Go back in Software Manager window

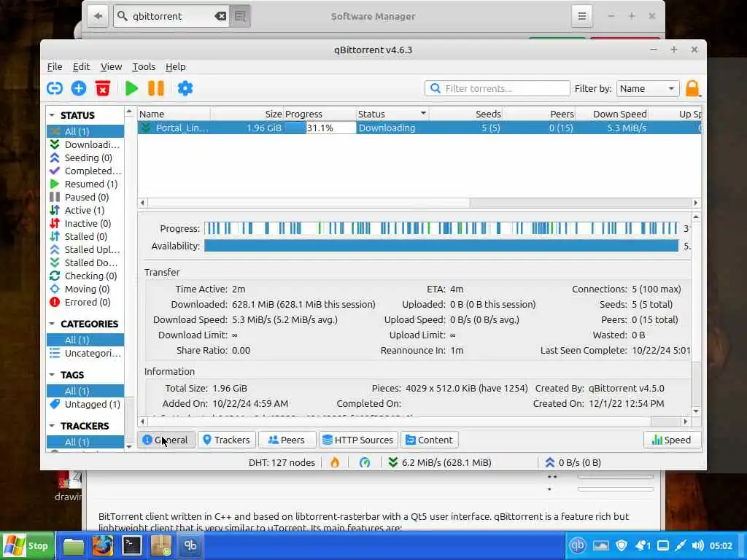point(98,16)
